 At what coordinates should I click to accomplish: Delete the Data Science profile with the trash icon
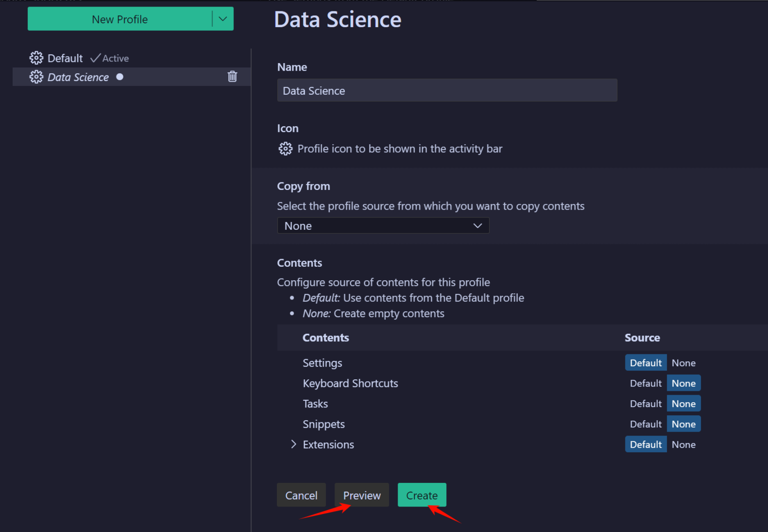coord(232,76)
